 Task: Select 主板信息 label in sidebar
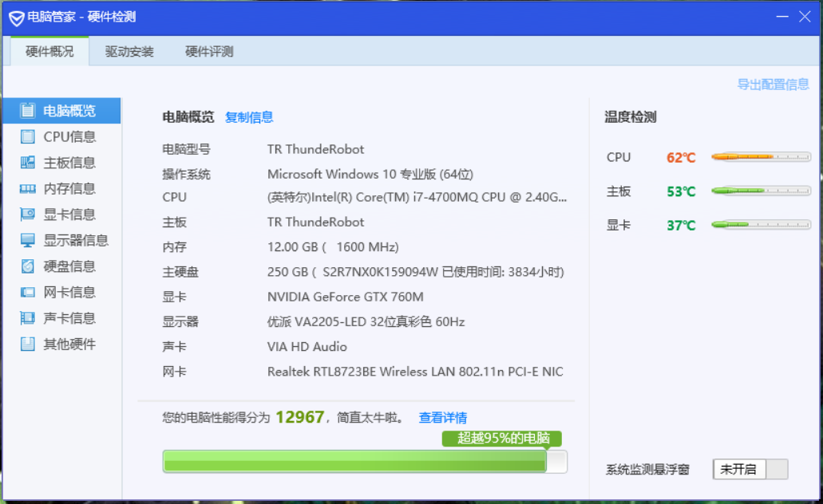(69, 163)
